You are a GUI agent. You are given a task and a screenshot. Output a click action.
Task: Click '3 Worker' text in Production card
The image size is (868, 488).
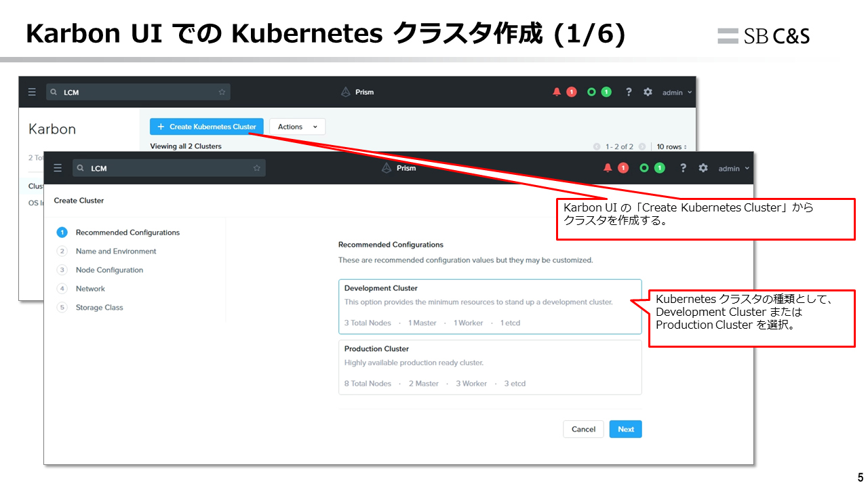click(471, 384)
